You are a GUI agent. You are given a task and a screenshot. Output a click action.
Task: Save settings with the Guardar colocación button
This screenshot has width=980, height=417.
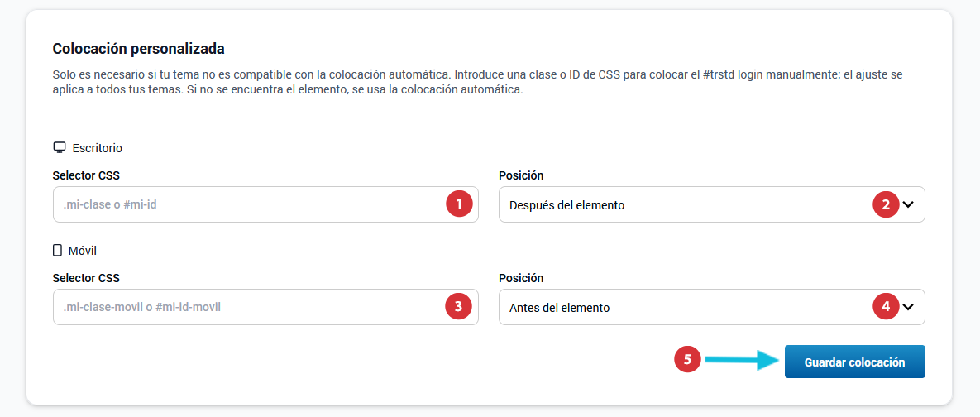click(855, 362)
